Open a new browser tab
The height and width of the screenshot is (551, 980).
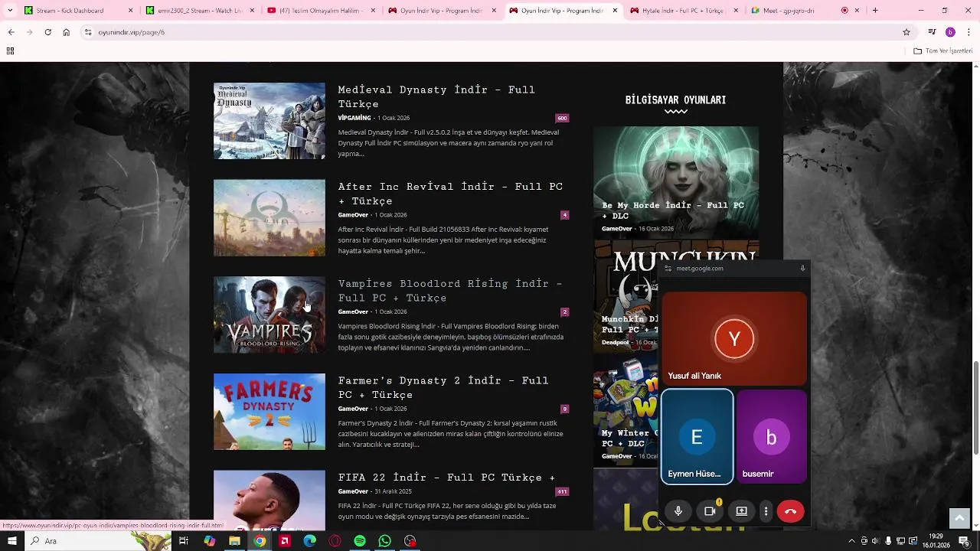point(875,11)
